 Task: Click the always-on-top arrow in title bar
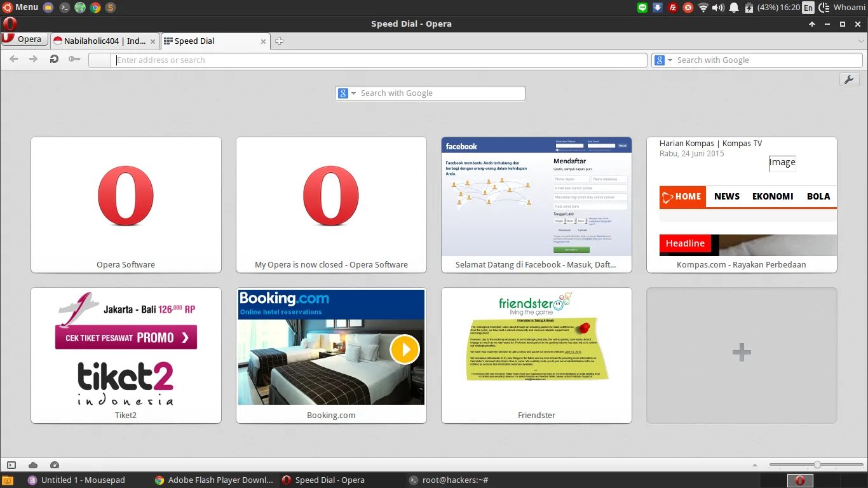[x=812, y=24]
